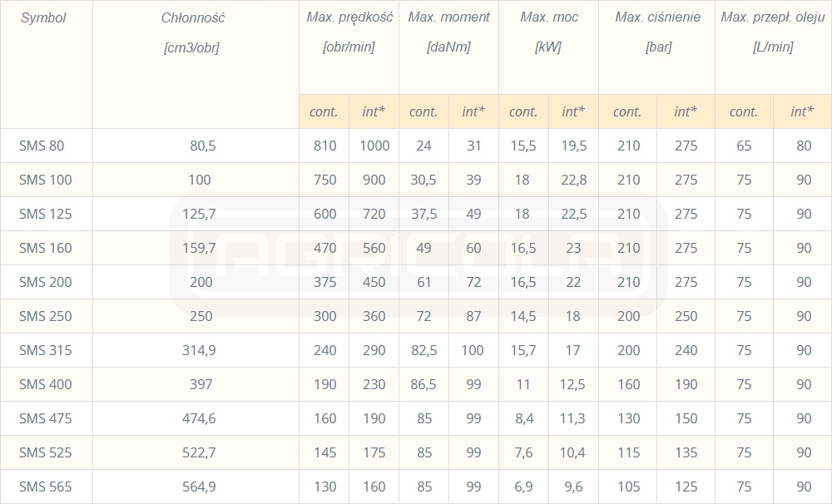Click the SMS 200 row label

pyautogui.click(x=45, y=282)
